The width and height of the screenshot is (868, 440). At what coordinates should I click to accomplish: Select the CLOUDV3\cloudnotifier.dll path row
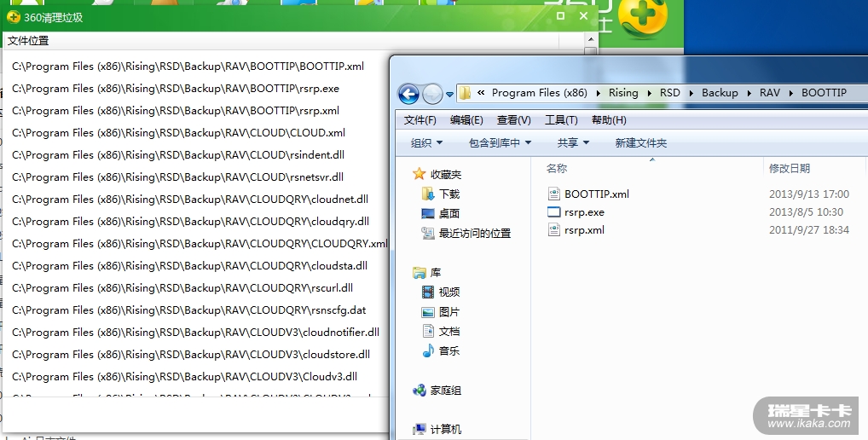point(196,332)
